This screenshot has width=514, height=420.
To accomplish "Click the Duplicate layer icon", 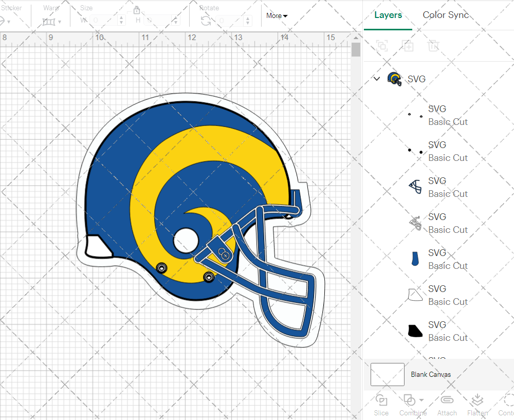I will coord(408,46).
